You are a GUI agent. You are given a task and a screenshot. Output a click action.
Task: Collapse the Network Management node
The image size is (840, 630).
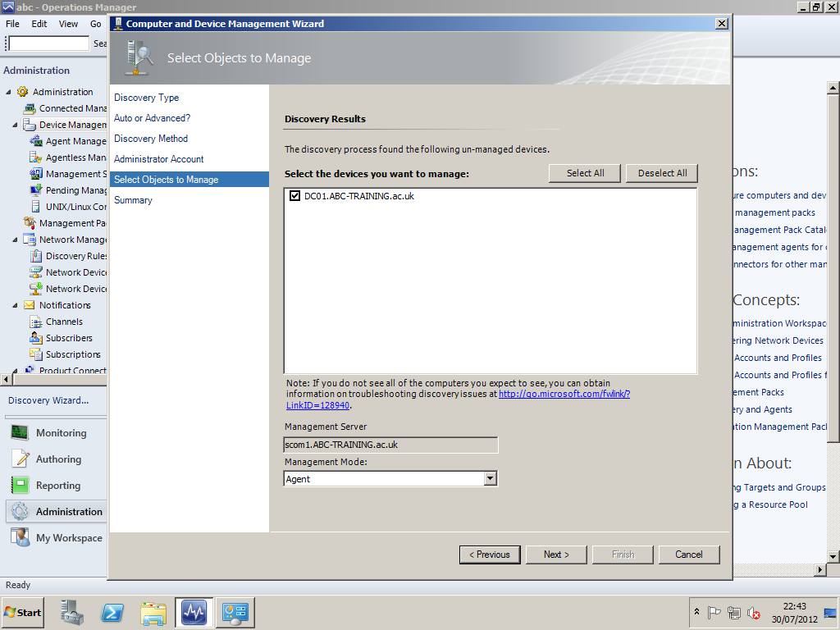point(15,240)
